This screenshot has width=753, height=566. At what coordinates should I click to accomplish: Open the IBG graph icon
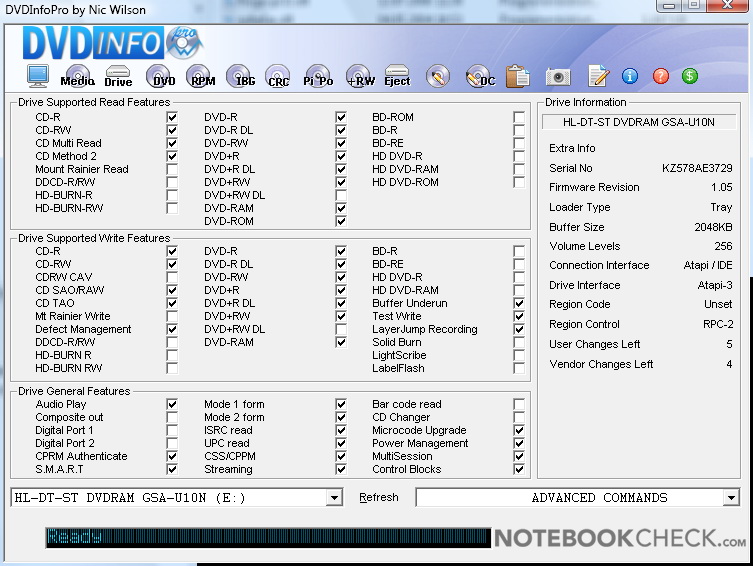[x=241, y=76]
